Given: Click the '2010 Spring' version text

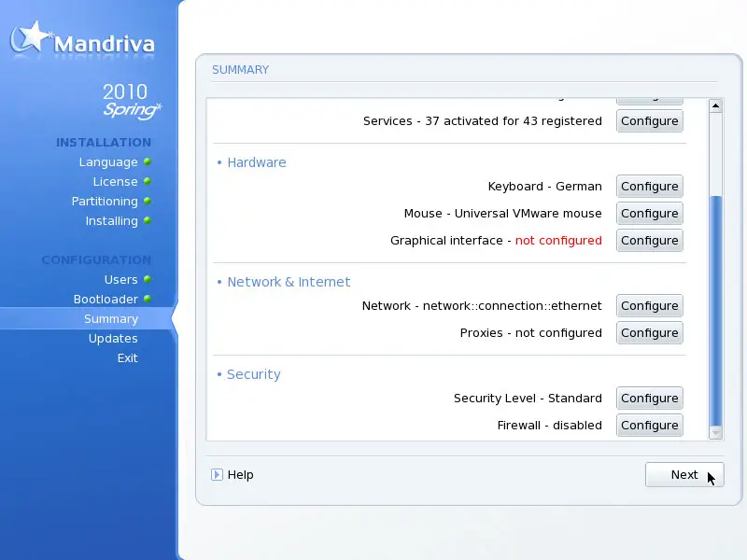Looking at the screenshot, I should 132,101.
